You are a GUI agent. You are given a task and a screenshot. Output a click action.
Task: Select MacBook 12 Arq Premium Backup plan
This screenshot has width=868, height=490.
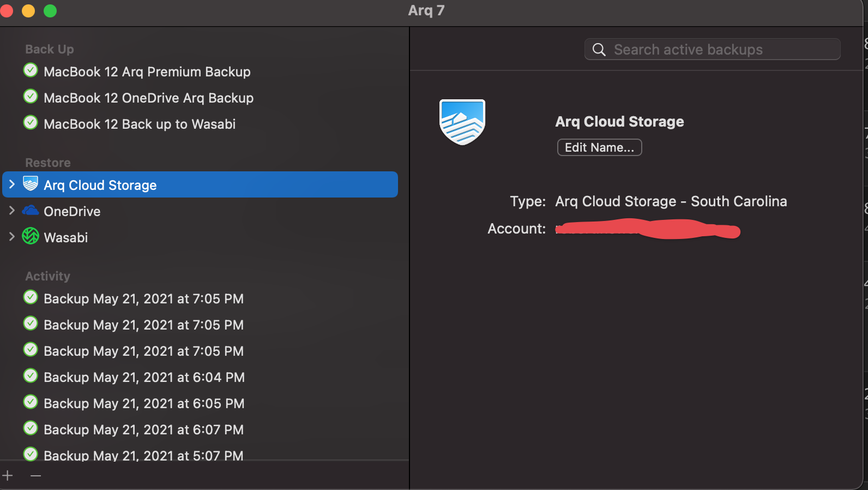147,72
